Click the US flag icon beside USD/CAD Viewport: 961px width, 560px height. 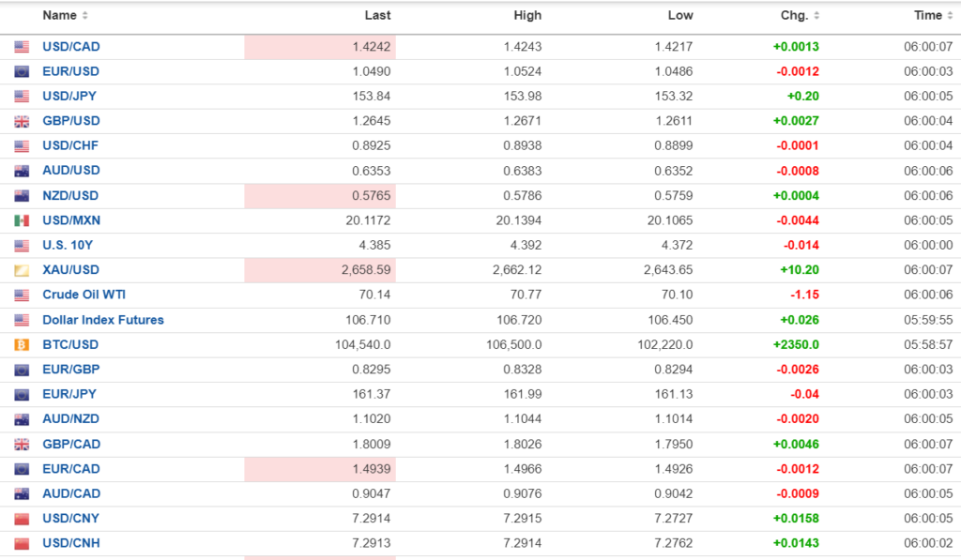[x=22, y=47]
